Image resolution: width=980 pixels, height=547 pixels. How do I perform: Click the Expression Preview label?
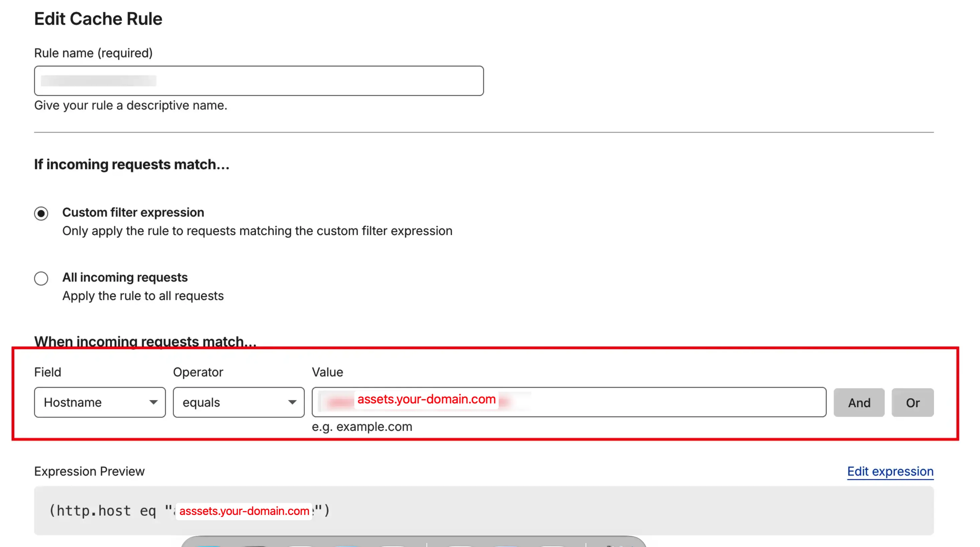(89, 471)
